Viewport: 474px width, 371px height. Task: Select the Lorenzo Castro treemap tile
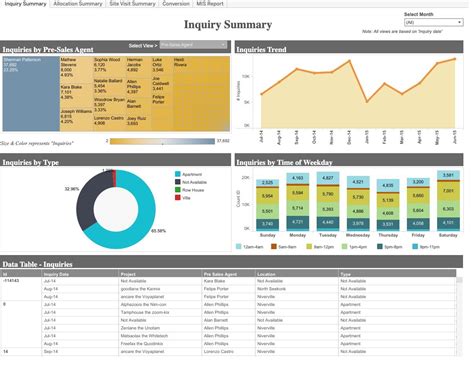coord(109,123)
